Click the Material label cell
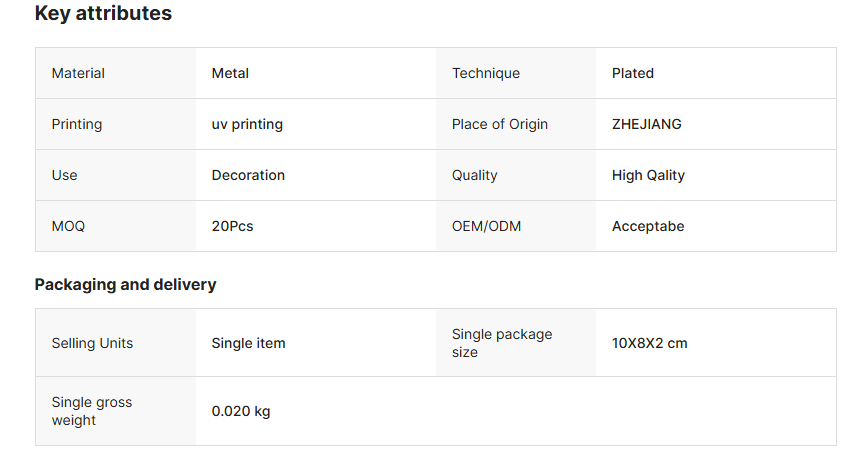The width and height of the screenshot is (850, 451). tap(78, 73)
